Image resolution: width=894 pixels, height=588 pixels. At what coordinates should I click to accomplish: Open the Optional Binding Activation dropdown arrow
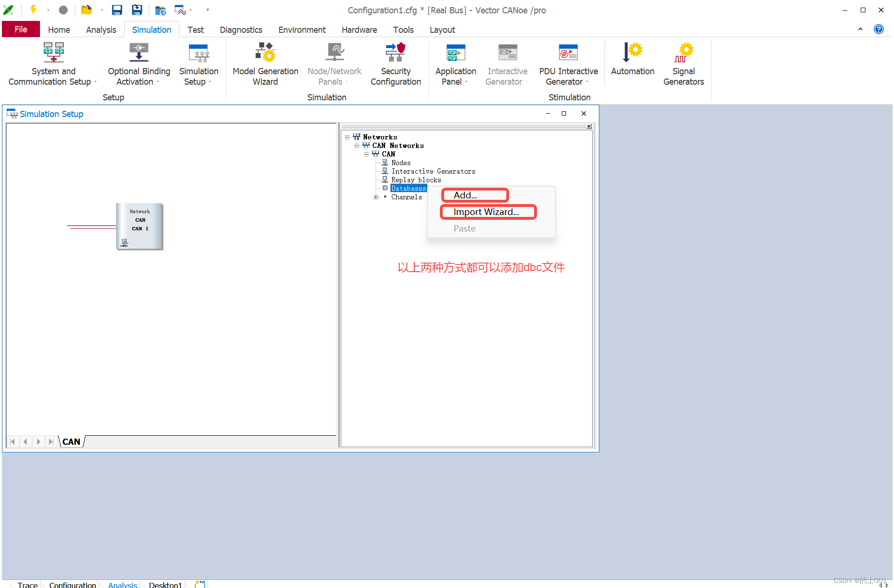coord(158,82)
